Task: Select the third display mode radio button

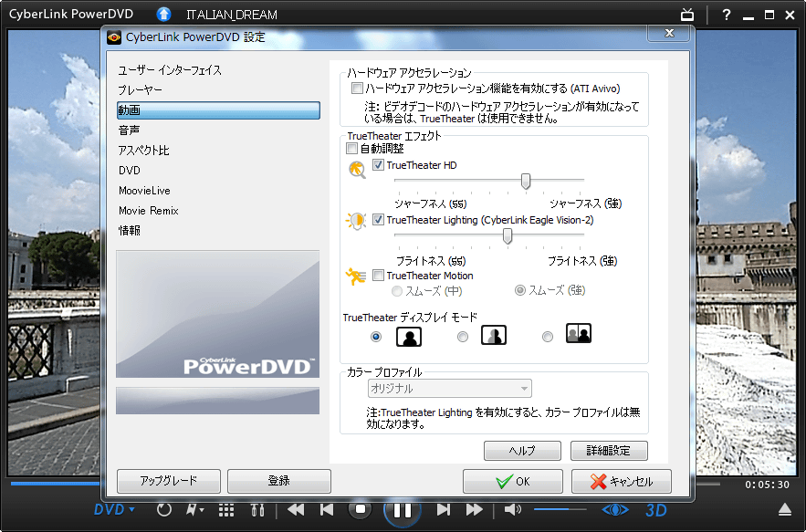Action: click(548, 337)
